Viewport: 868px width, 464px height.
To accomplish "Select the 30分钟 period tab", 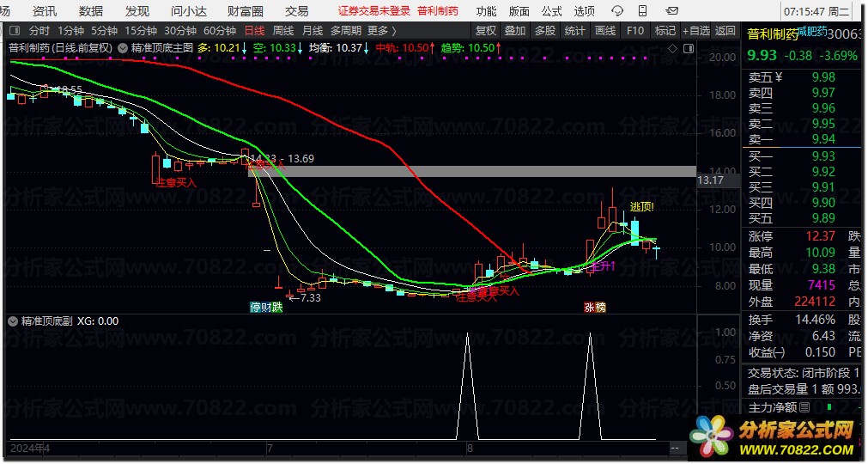I will coord(180,30).
